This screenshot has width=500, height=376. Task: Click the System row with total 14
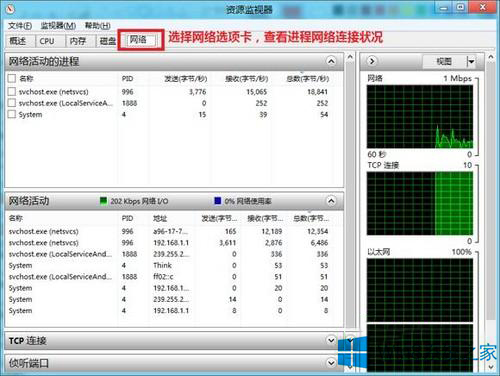pyautogui.click(x=169, y=299)
